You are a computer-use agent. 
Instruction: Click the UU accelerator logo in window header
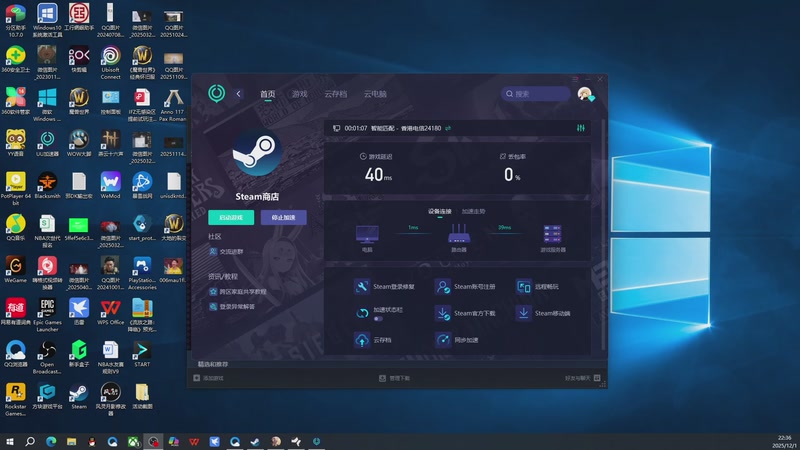[216, 93]
